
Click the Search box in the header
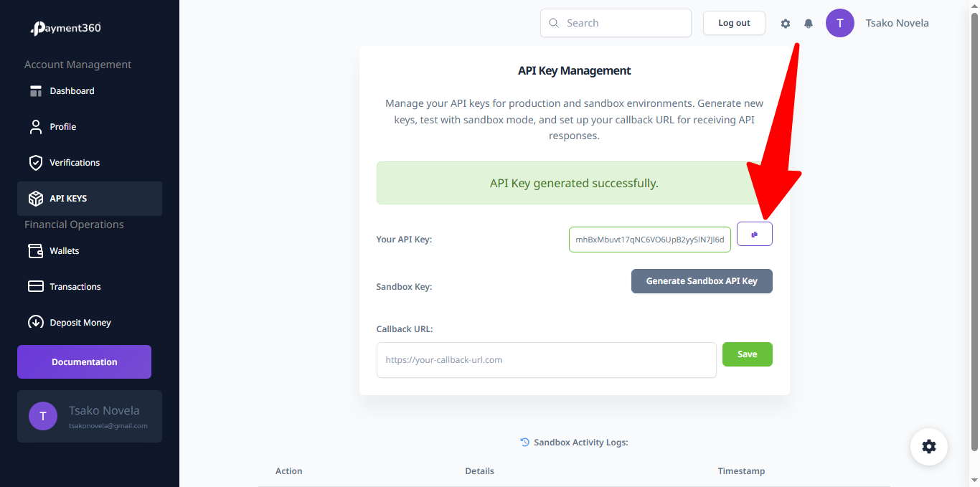point(616,23)
